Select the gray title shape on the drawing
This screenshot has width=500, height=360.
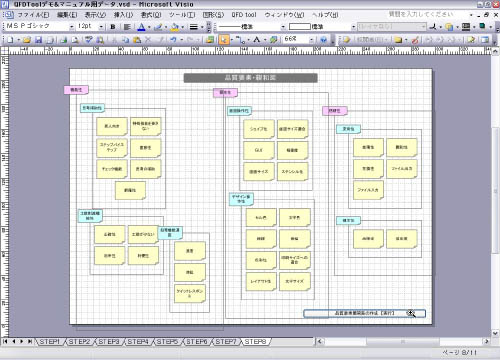pyautogui.click(x=250, y=78)
